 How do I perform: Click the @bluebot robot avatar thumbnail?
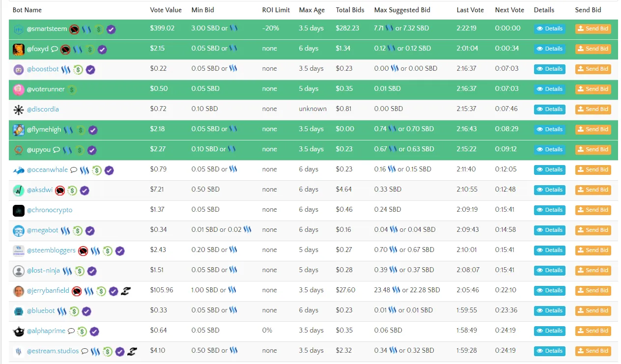19,311
